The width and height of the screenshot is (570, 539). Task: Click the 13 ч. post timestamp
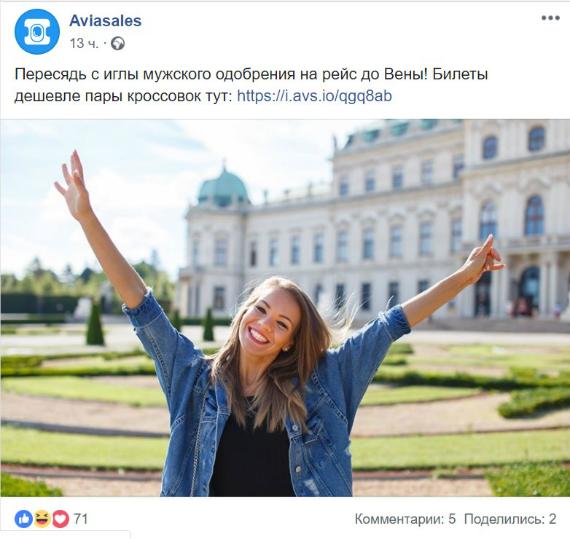84,44
